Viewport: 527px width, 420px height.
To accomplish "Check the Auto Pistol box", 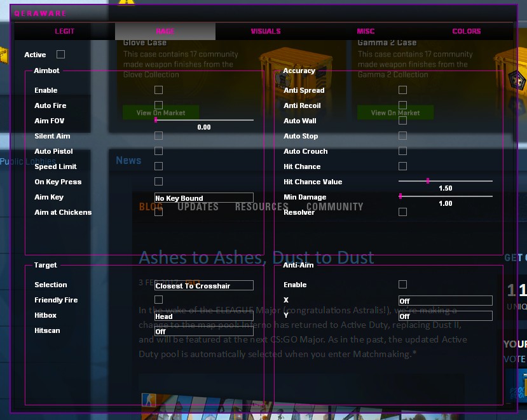I will (x=159, y=151).
